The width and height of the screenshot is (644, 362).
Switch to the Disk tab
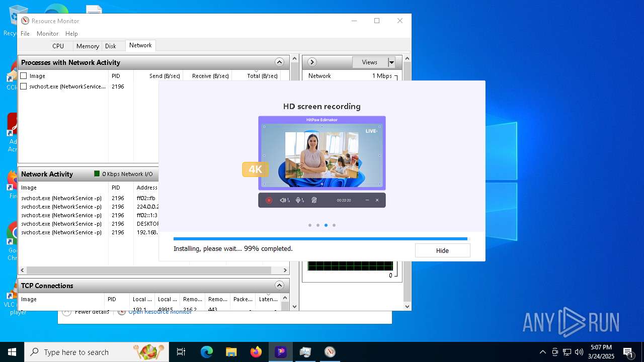pyautogui.click(x=111, y=46)
